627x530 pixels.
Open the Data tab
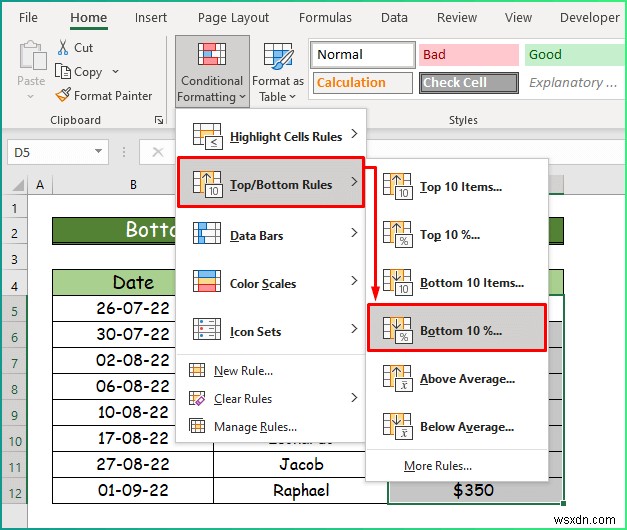pyautogui.click(x=394, y=18)
